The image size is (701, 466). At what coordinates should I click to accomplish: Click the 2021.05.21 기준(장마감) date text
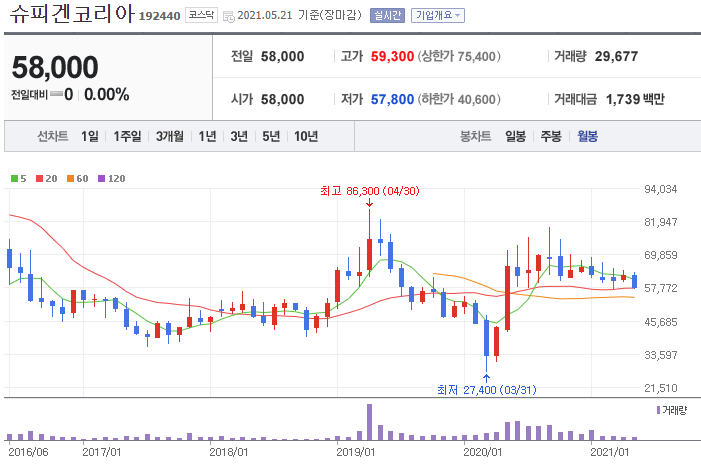[x=299, y=15]
